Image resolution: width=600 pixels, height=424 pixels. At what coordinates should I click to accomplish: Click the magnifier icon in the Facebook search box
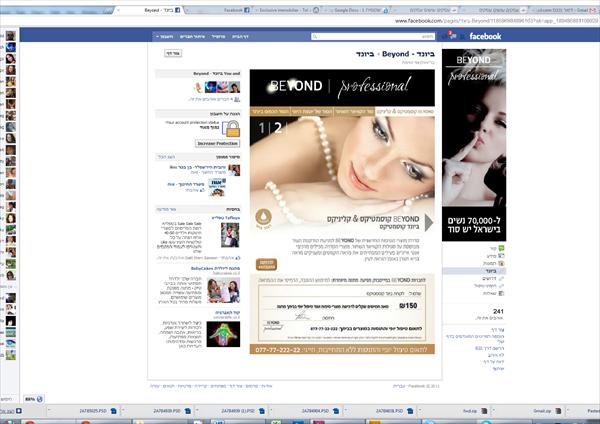point(315,36)
